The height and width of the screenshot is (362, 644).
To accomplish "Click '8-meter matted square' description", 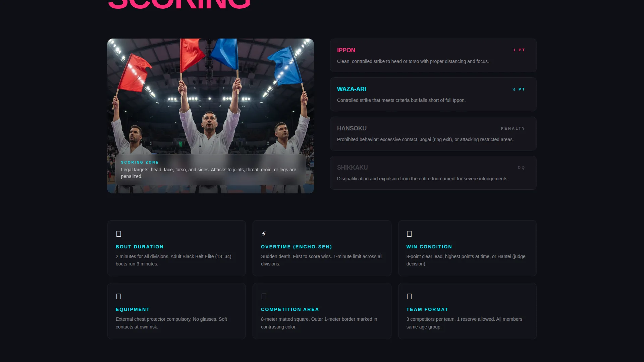I will [319, 323].
